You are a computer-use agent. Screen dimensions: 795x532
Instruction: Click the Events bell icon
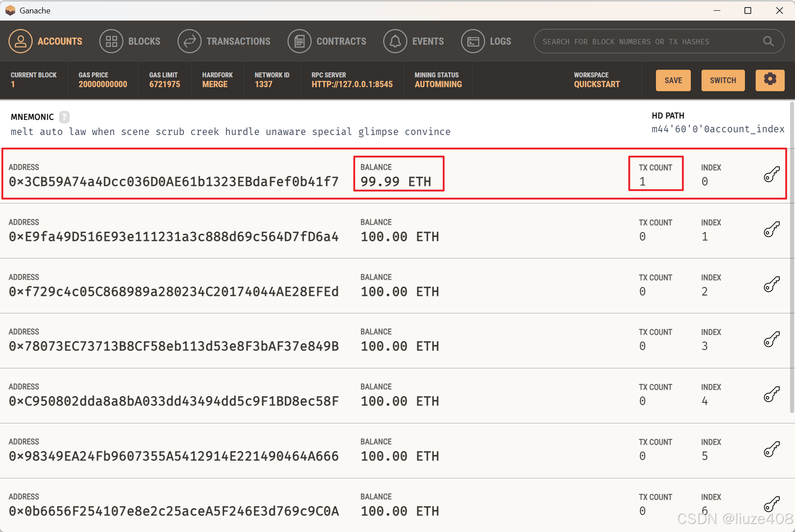click(395, 41)
